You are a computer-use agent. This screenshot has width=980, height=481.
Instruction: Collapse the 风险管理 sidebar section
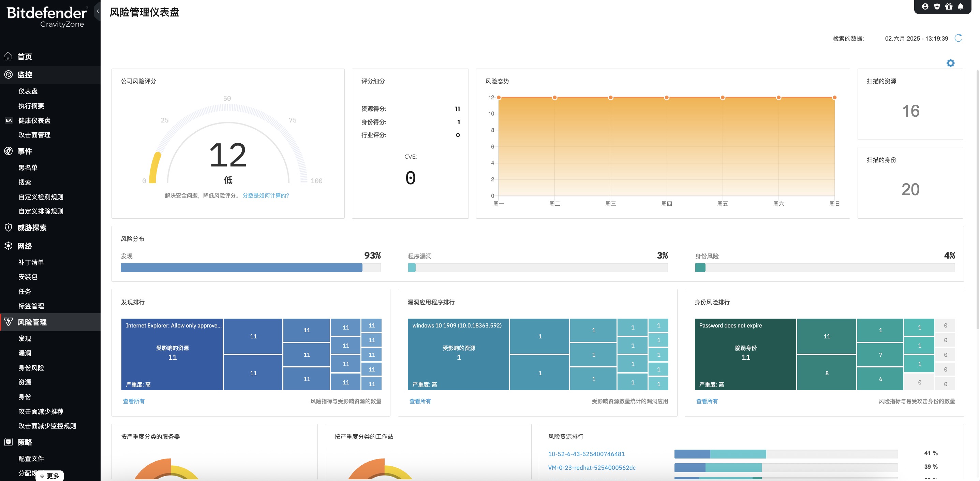(x=32, y=322)
